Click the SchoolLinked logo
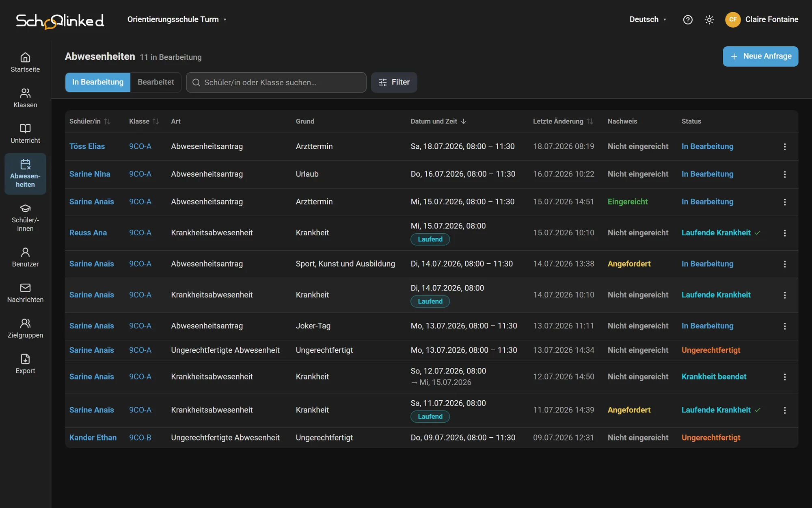This screenshot has width=812, height=508. [60, 21]
